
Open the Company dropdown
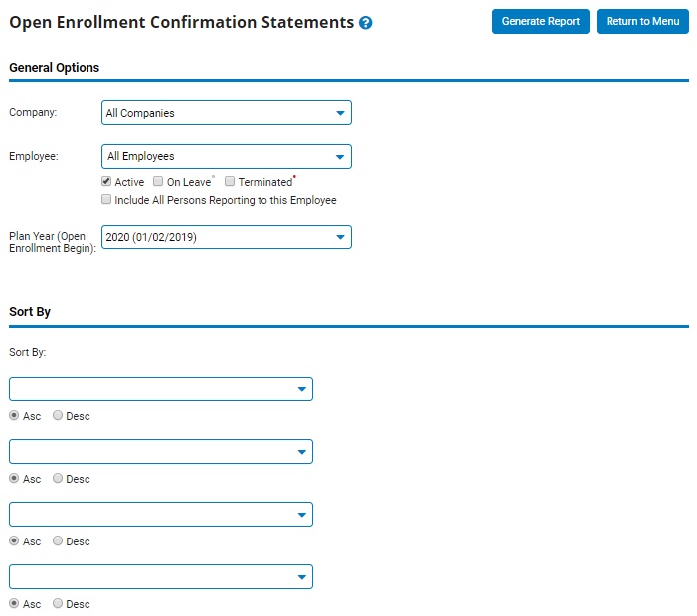pos(227,113)
